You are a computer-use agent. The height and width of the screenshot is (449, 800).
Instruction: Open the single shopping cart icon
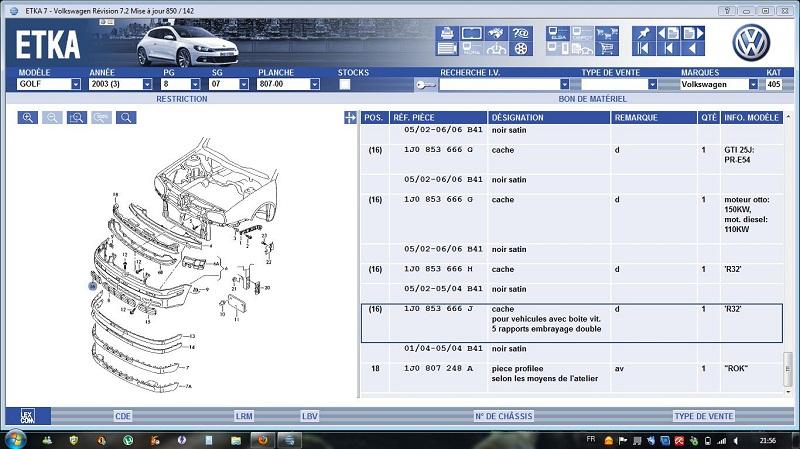(607, 49)
